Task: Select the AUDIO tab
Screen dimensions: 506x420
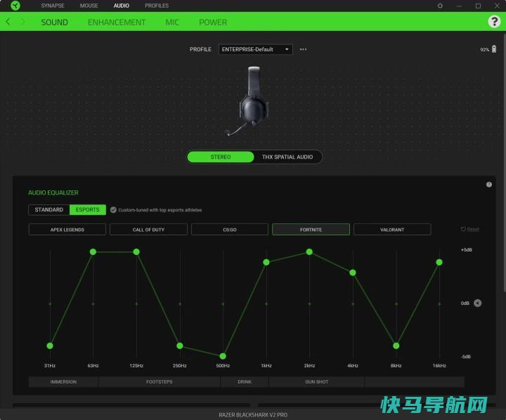Action: 122,6
